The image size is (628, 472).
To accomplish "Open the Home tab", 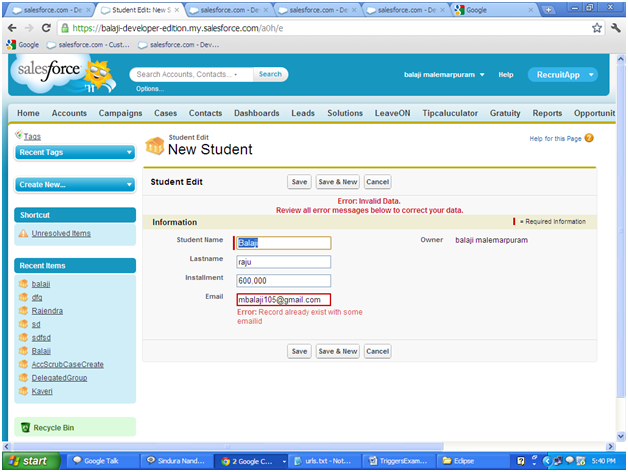I will 28,113.
